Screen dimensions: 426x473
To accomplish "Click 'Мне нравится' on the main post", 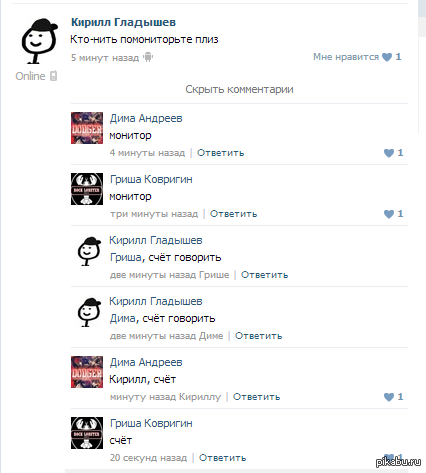I will coord(346,57).
